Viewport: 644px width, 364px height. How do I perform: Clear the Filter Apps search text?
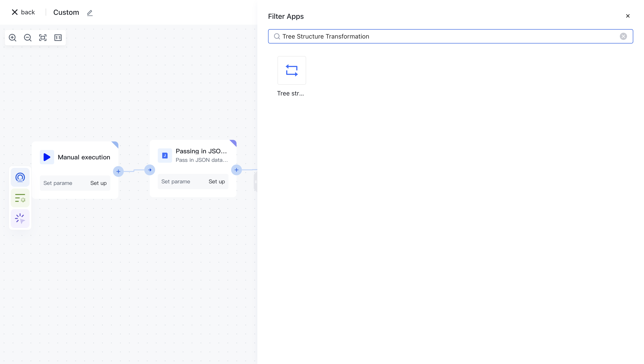coord(623,36)
